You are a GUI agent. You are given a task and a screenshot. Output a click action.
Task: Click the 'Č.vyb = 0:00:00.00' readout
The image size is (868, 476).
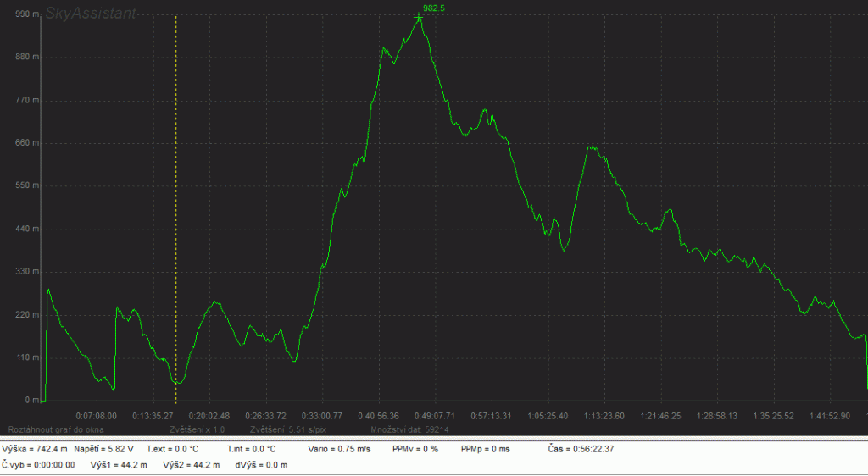(x=38, y=465)
